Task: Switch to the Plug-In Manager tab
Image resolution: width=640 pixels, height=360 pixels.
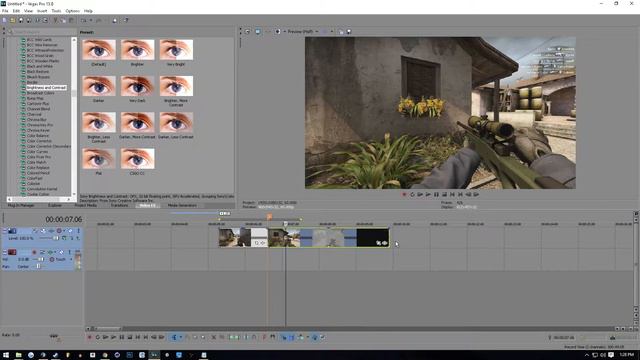Action: pyautogui.click(x=21, y=205)
